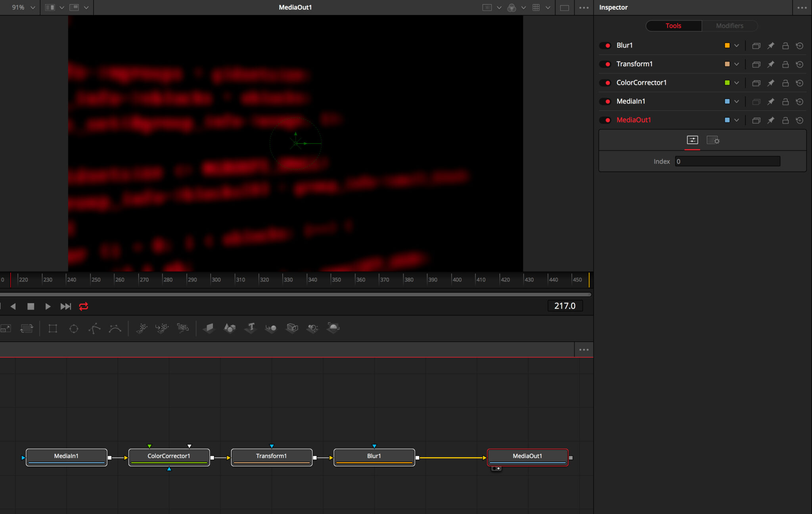Play the composition in reverse
This screenshot has width=812, height=514.
(x=13, y=306)
